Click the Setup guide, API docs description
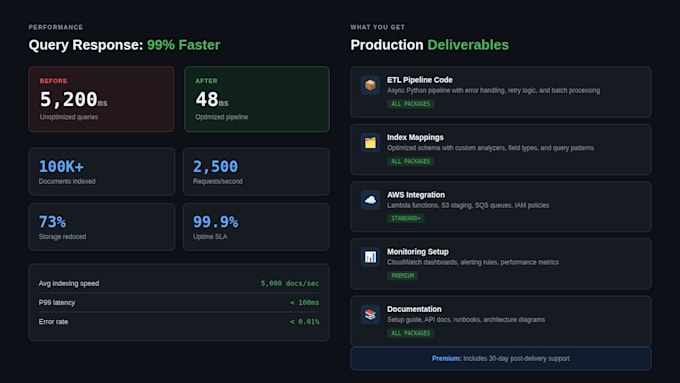Image resolution: width=680 pixels, height=383 pixels. pyautogui.click(x=466, y=320)
